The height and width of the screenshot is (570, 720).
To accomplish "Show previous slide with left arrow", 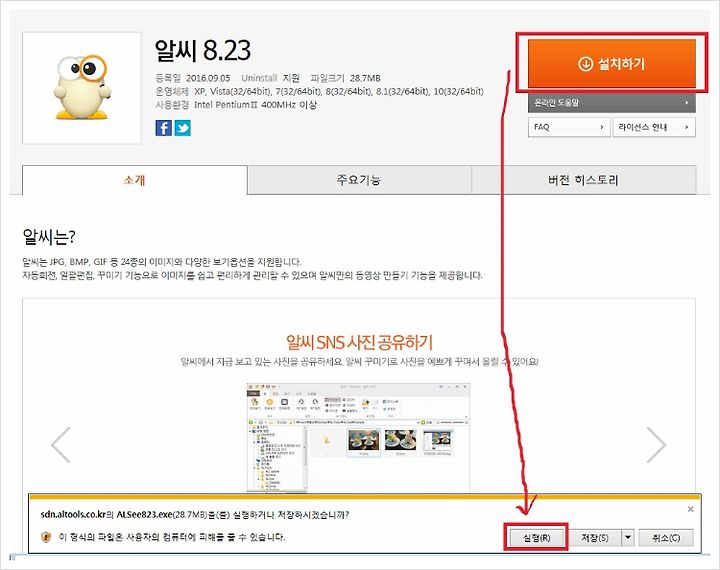I will pyautogui.click(x=61, y=445).
